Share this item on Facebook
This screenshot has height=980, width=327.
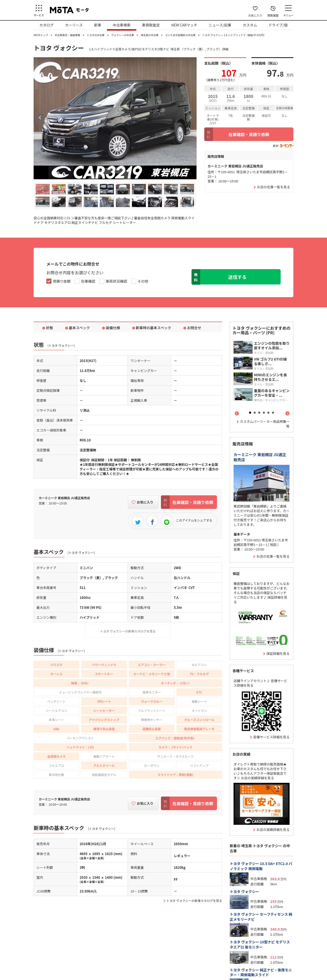pos(152,522)
